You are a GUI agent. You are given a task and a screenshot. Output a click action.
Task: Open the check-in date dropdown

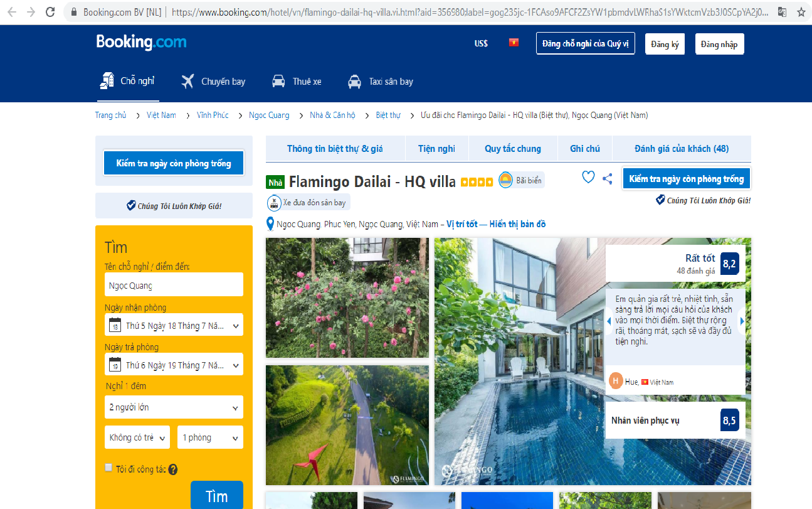[x=174, y=325]
